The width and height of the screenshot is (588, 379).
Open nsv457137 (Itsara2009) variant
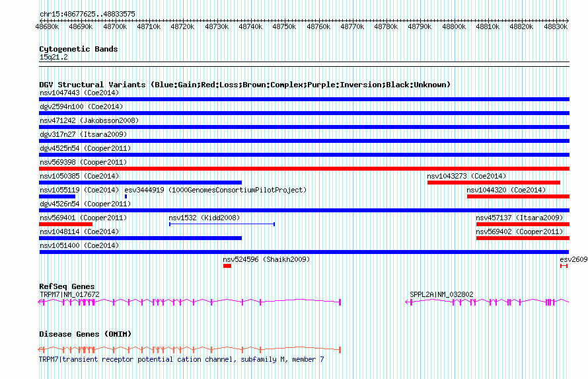[x=519, y=218]
